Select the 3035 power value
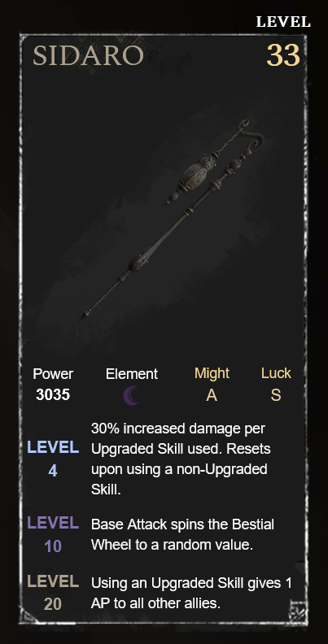 point(53,395)
